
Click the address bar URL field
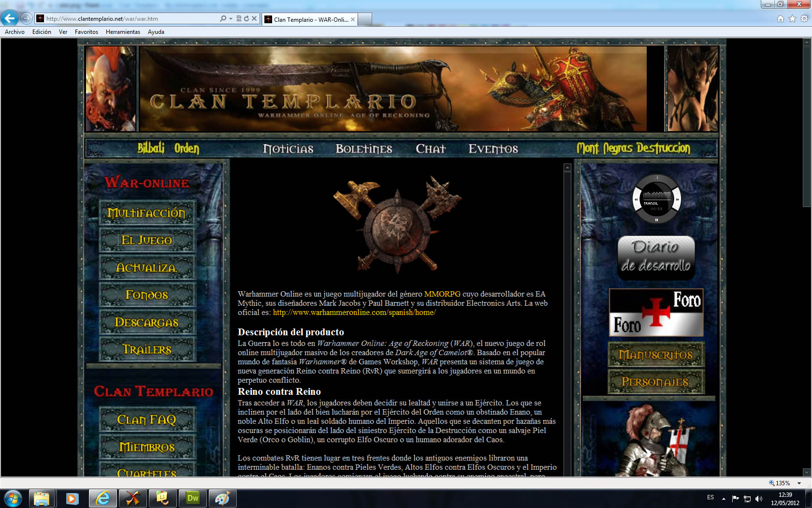[130, 19]
